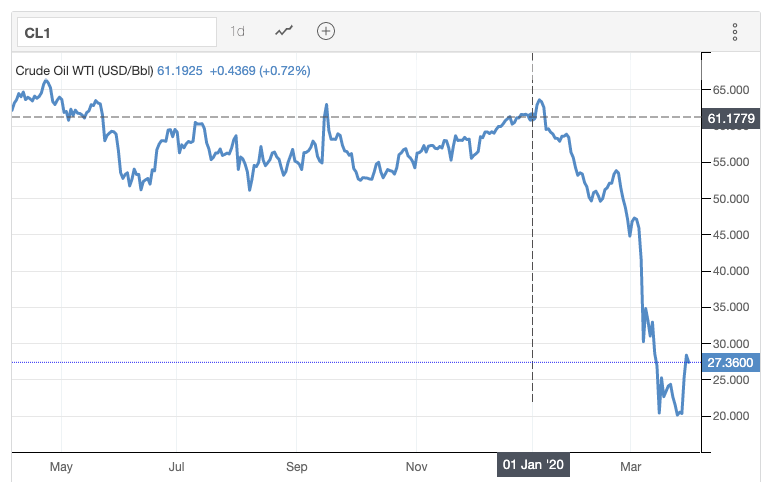Click the 61.1925 price value in the legend
Viewport: 781px width, 482px height.
tap(180, 71)
